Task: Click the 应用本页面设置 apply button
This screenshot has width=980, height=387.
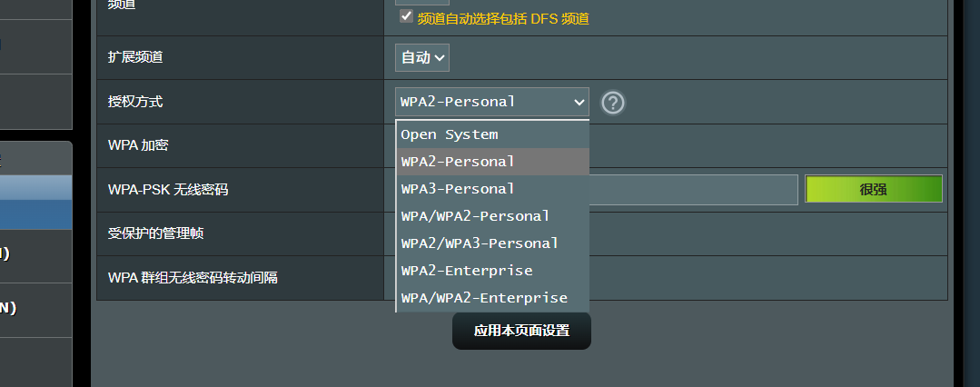Action: coord(521,331)
